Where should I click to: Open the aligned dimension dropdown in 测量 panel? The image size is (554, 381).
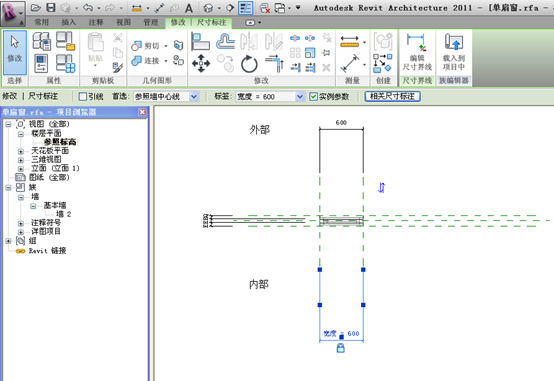(x=365, y=64)
